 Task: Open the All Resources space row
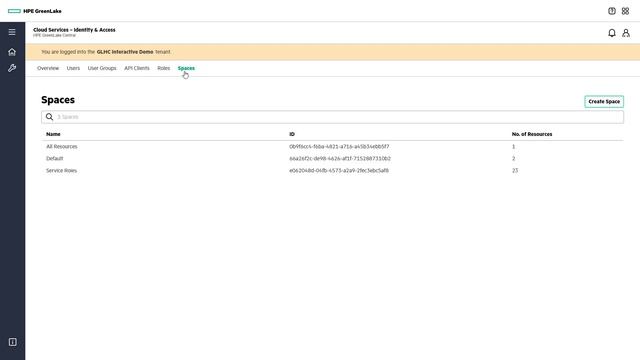point(332,147)
